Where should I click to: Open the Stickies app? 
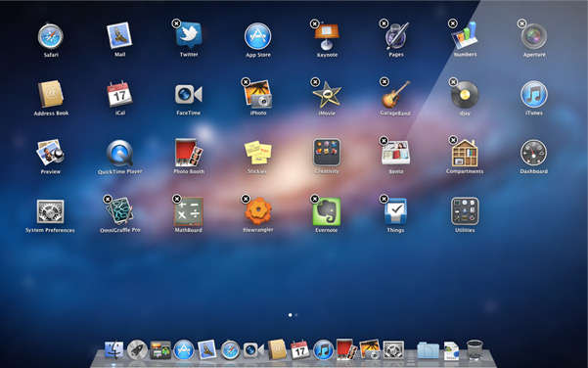click(x=258, y=153)
